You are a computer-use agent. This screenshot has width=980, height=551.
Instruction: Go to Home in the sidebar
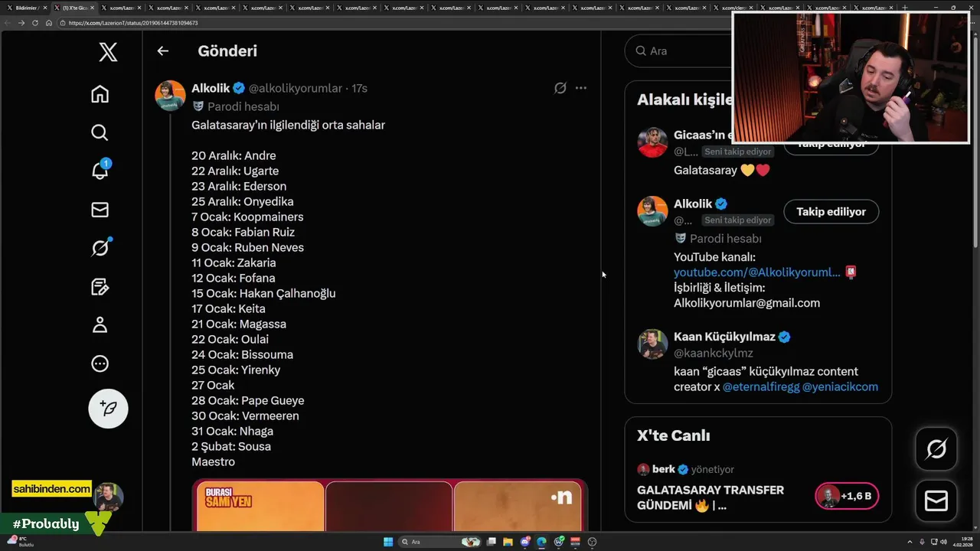(100, 94)
